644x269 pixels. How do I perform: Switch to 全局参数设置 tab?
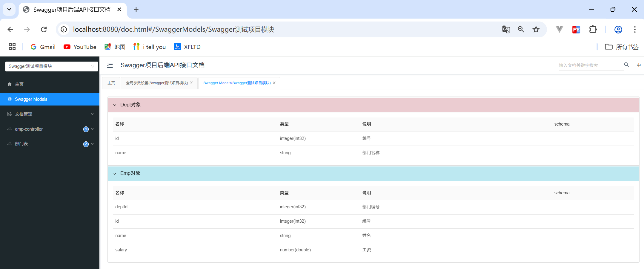[157, 83]
